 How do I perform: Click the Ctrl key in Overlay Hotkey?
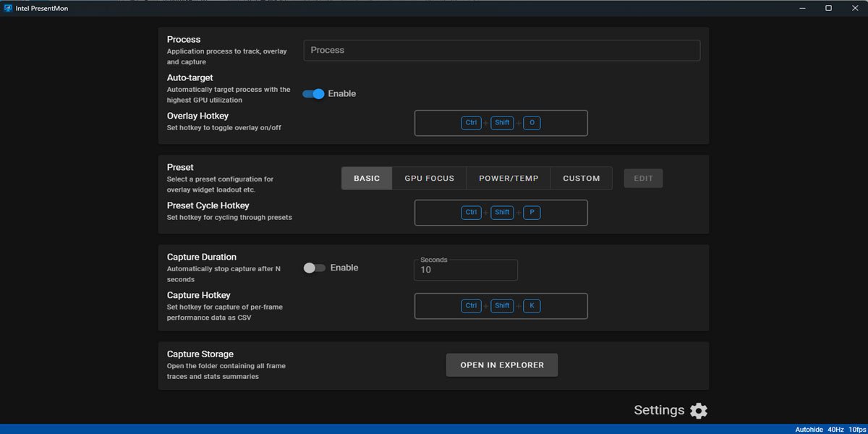pyautogui.click(x=471, y=123)
